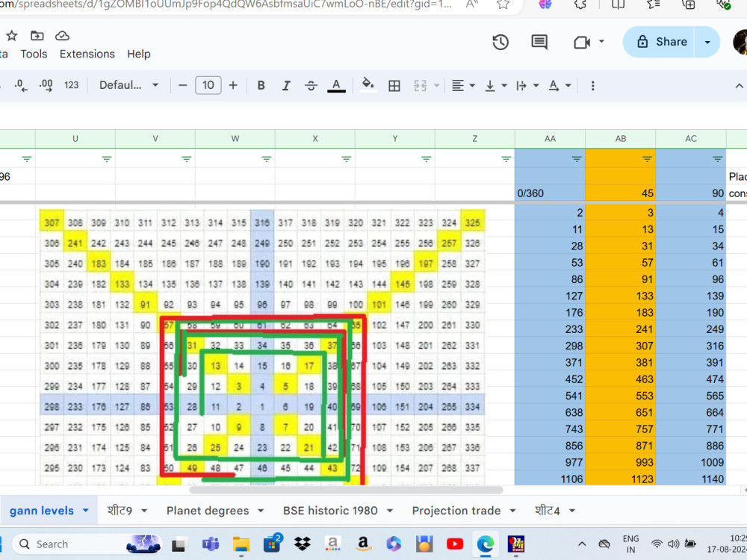
Task: Open Planet degrees tab options arrow
Action: (261, 511)
